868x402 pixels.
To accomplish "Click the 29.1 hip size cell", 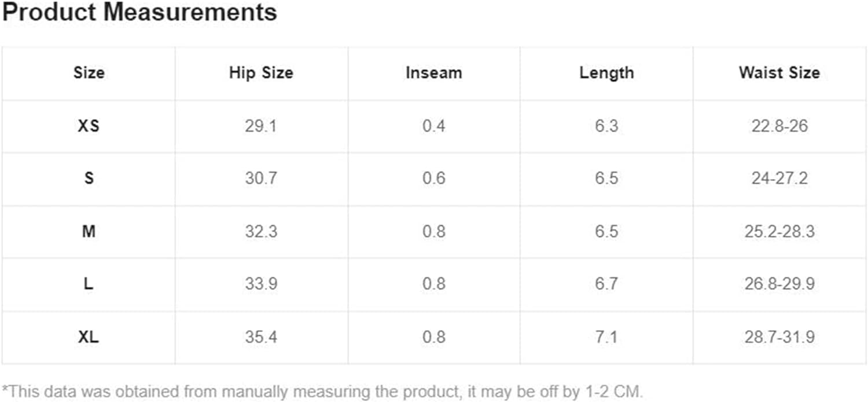I will click(x=261, y=126).
